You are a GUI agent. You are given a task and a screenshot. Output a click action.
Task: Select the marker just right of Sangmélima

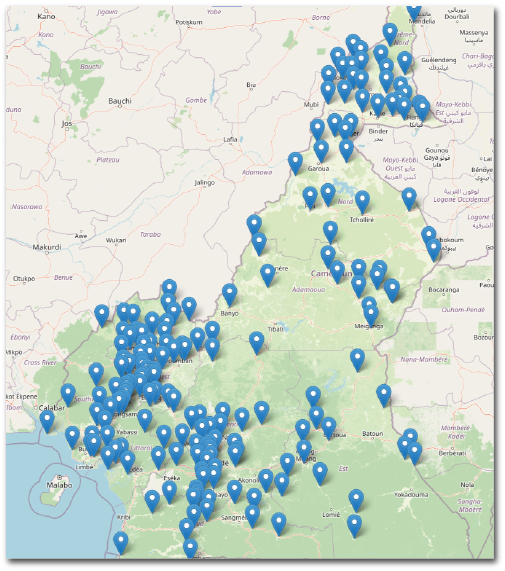252,516
